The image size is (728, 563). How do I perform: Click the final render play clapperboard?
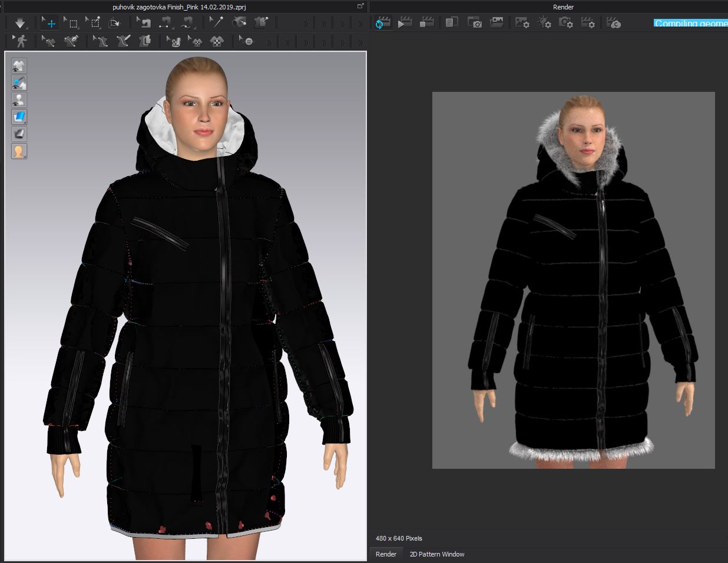pos(405,23)
